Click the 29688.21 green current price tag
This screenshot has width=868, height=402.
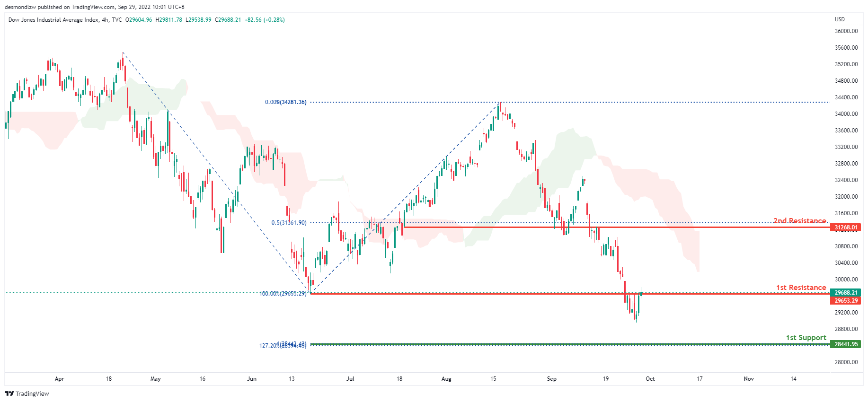pos(846,293)
